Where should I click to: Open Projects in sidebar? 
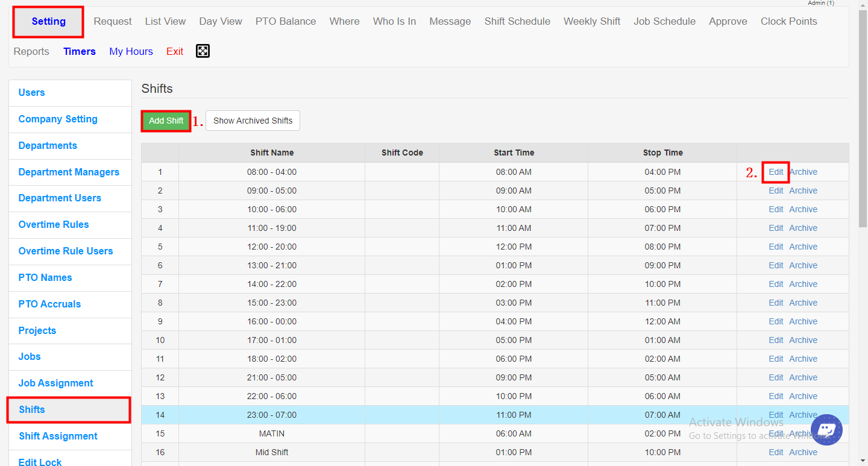pyautogui.click(x=70, y=331)
